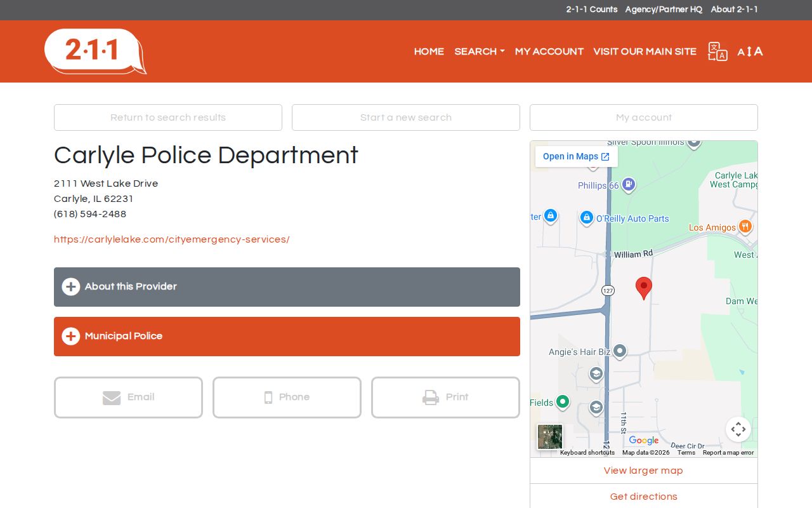Open the 2-1-1 Counts link
Viewport: 812px width, 508px height.
[x=592, y=10]
